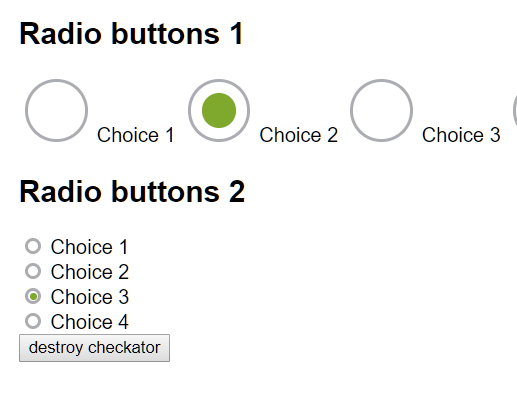This screenshot has height=393, width=517.
Task: Select small Choice 1 radio in Radio buttons 2
Action: tap(33, 246)
